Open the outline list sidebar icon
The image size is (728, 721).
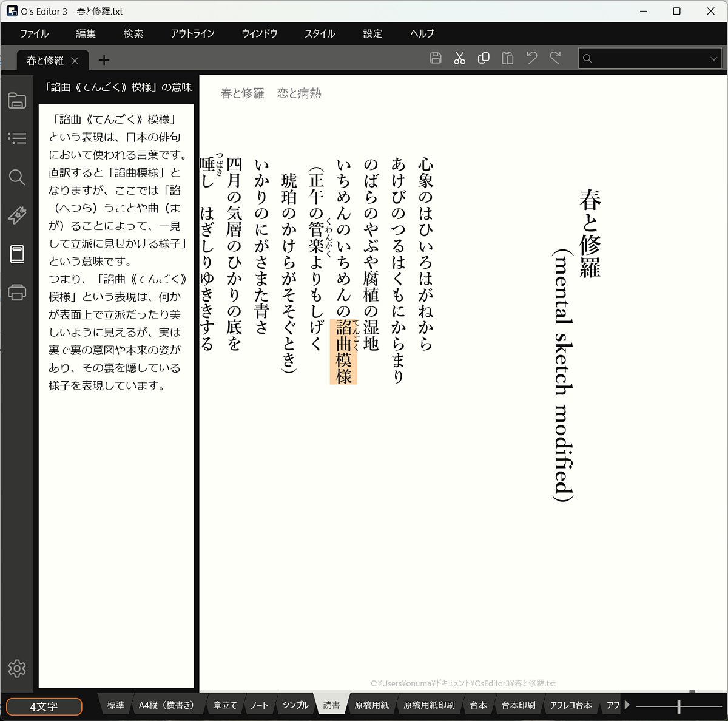click(17, 138)
